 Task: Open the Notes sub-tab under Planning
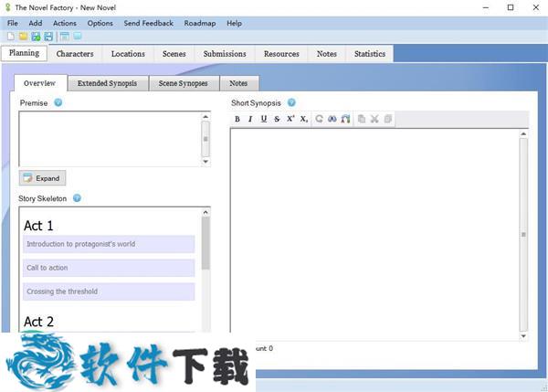coord(238,83)
